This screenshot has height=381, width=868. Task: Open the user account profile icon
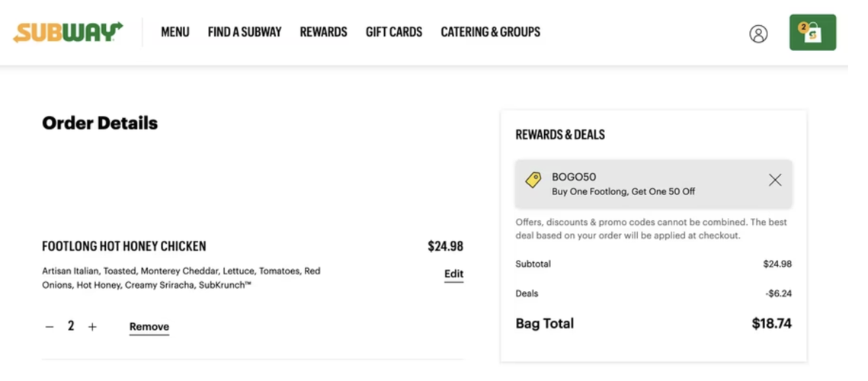[x=758, y=34]
